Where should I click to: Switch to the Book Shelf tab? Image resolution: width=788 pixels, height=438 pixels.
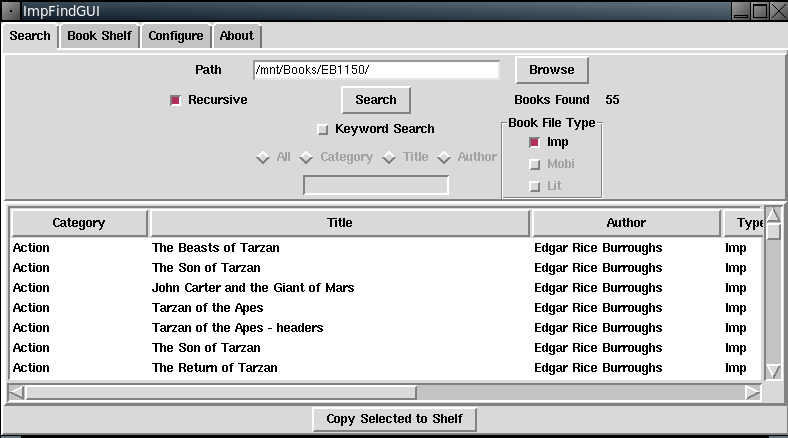click(x=100, y=36)
